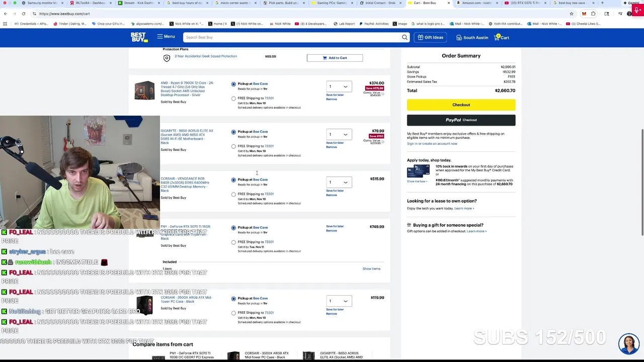Open Lab Report bookmark
This screenshot has width=644, height=362.
coord(345,24)
